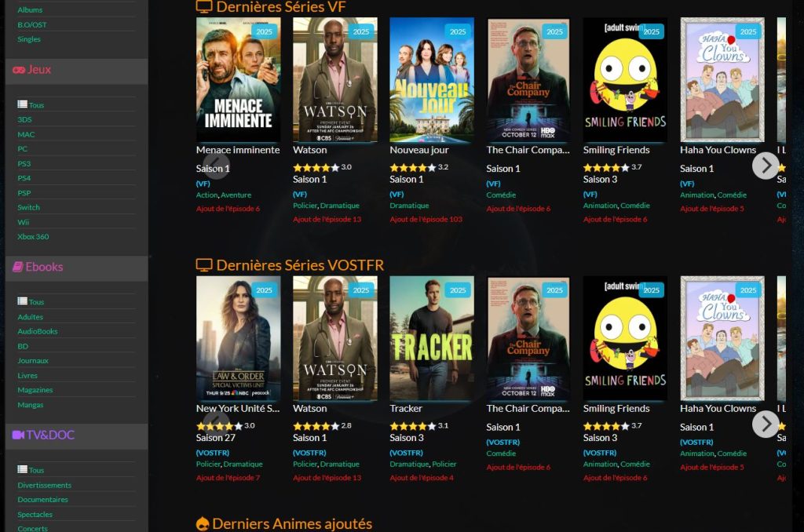
Task: Click the Tous list icon under TV&DOC
Action: click(22, 469)
